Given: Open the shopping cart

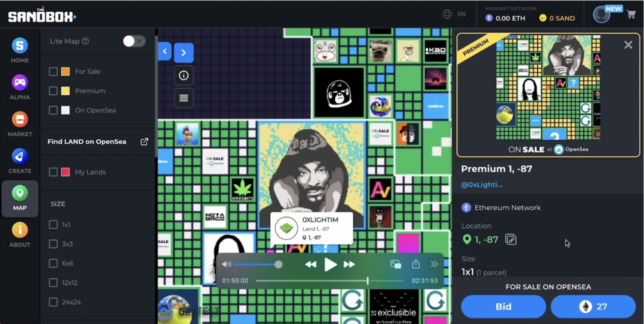Looking at the screenshot, I should pos(631,14).
